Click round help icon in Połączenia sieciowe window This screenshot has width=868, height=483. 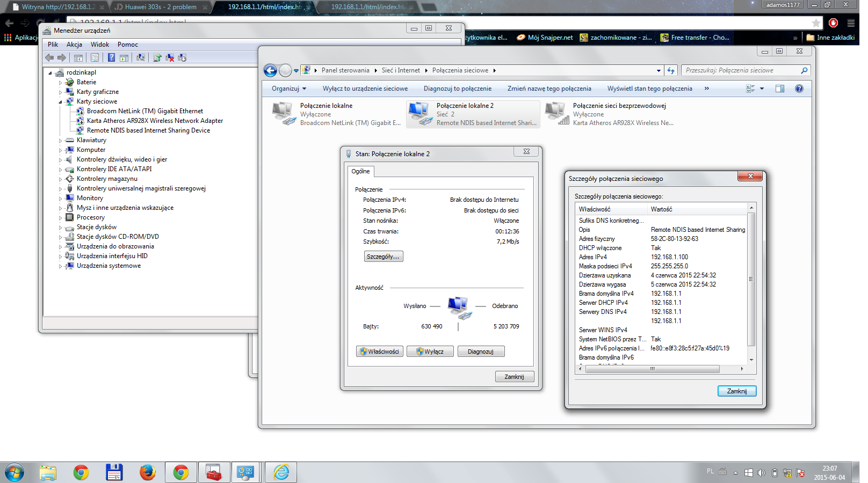pos(799,89)
